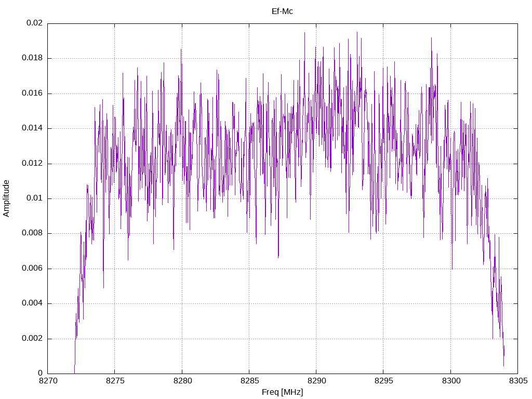Viewport: 532px width, 399px height.
Task: Select the 8280 x-axis tick label
Action: (x=182, y=381)
